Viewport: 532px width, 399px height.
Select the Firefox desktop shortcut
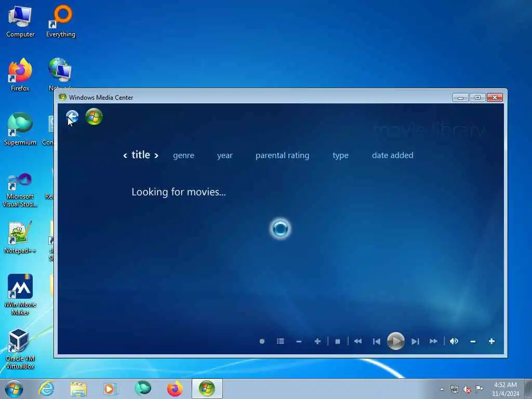20,75
